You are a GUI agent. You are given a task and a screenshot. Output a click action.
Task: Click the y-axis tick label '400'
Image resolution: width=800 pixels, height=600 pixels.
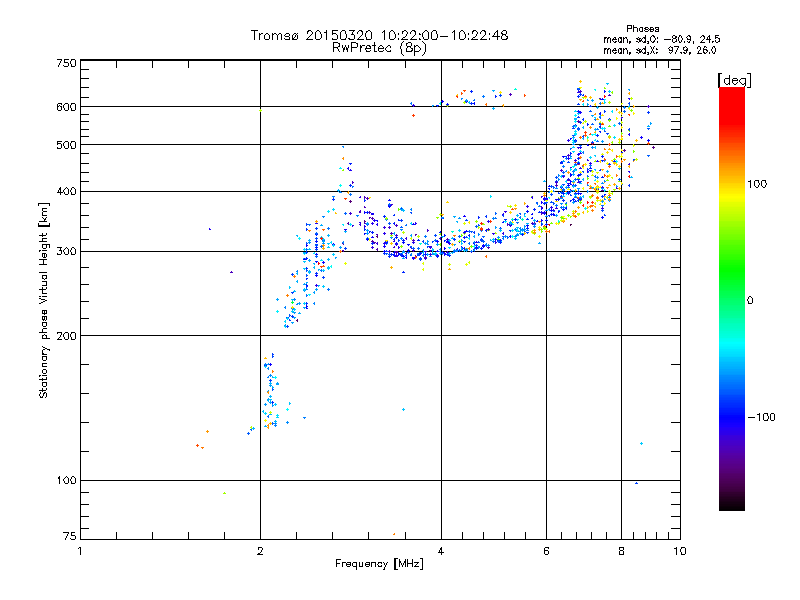point(66,192)
